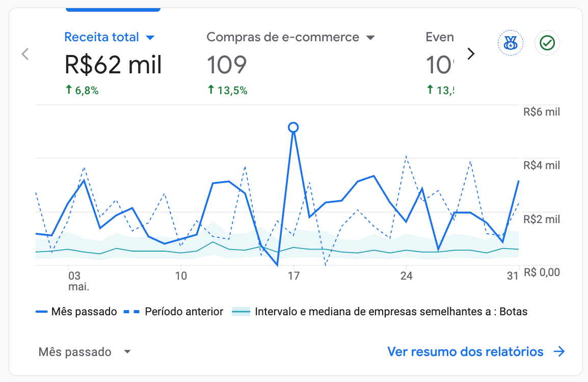This screenshot has height=382, width=588.
Task: Click the next metrics right chevron
Action: coord(471,54)
